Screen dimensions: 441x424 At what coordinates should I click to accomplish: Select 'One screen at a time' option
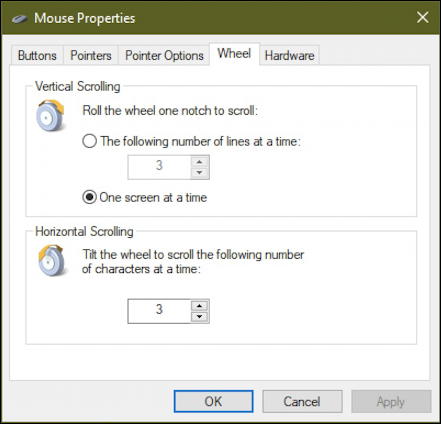(90, 197)
